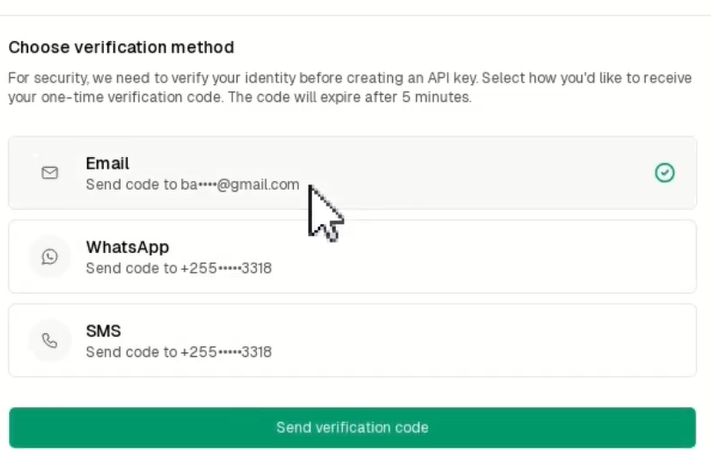Click the masked Gmail address text
This screenshot has width=711, height=454.
[x=239, y=185]
